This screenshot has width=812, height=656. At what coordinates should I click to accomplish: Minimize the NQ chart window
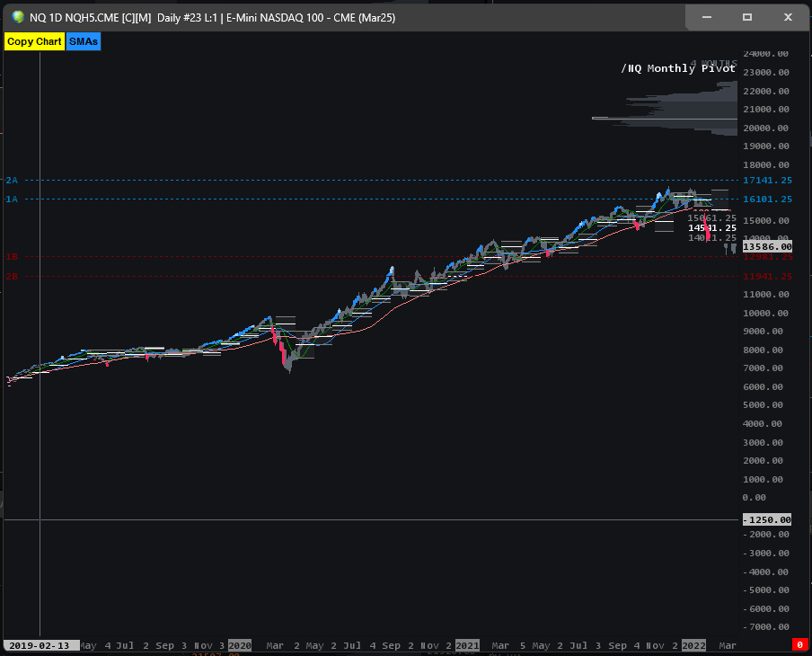point(706,17)
